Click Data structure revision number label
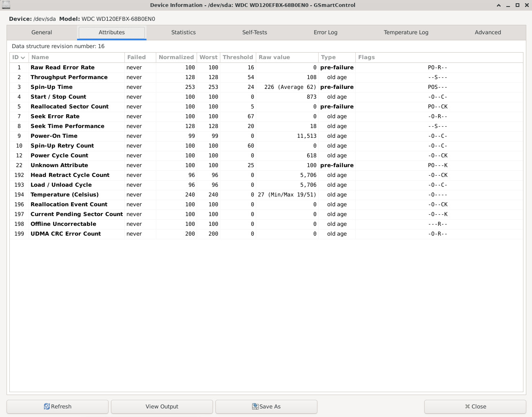532x417 pixels. coord(58,46)
